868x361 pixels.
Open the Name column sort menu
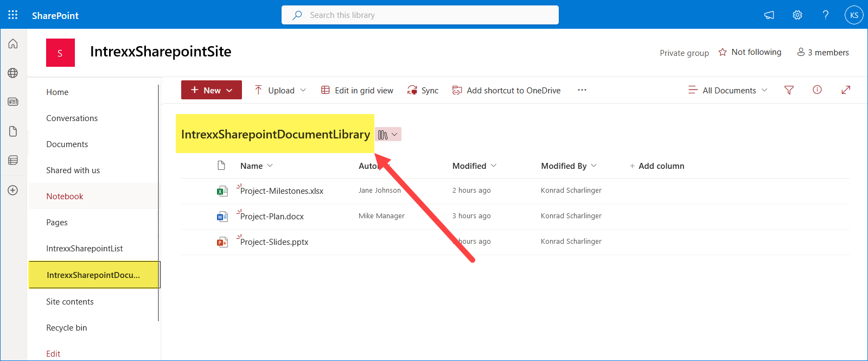[257, 166]
